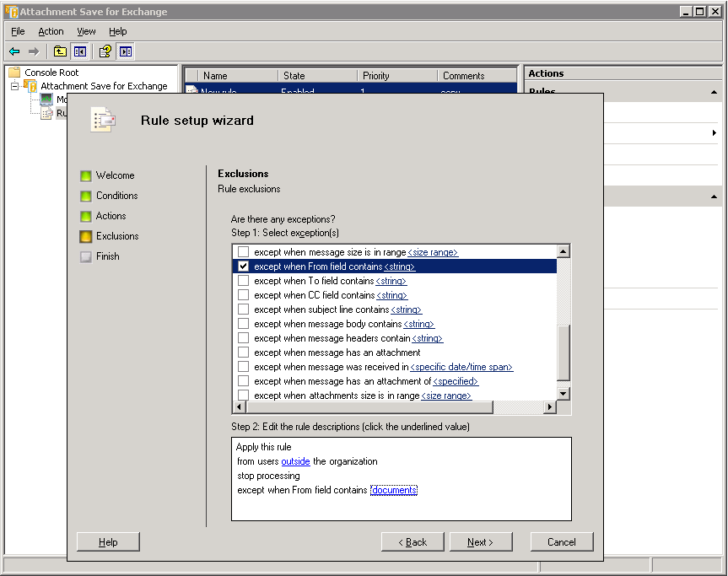Image resolution: width=728 pixels, height=576 pixels.
Task: Click the Finish step label in sidebar
Action: coord(108,256)
